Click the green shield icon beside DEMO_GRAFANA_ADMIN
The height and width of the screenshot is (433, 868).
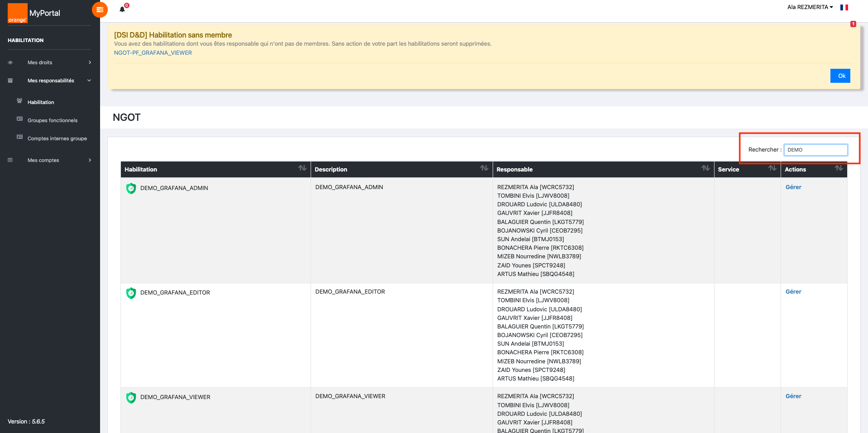(131, 188)
